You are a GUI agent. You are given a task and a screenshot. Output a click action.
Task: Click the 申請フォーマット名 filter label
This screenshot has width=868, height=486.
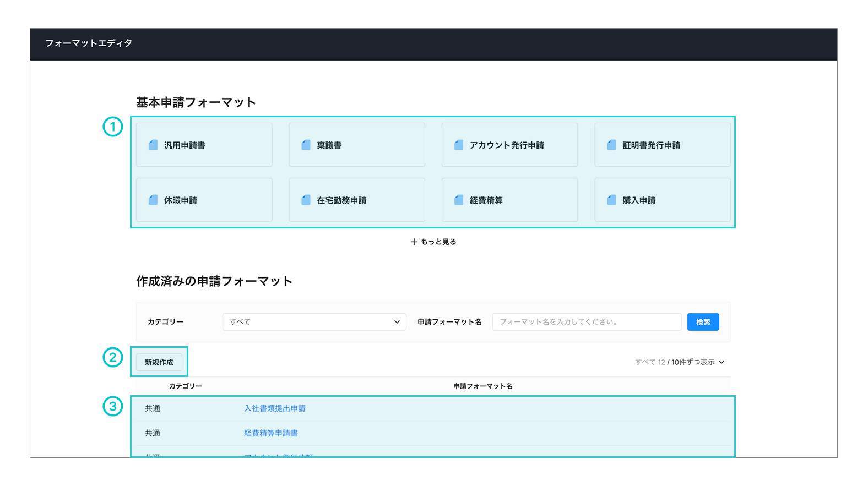pyautogui.click(x=449, y=322)
